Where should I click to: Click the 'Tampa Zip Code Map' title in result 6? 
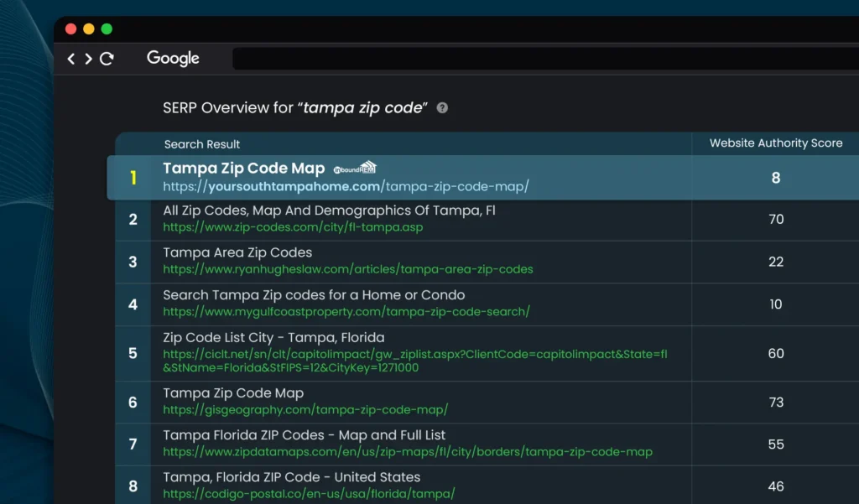pyautogui.click(x=233, y=393)
